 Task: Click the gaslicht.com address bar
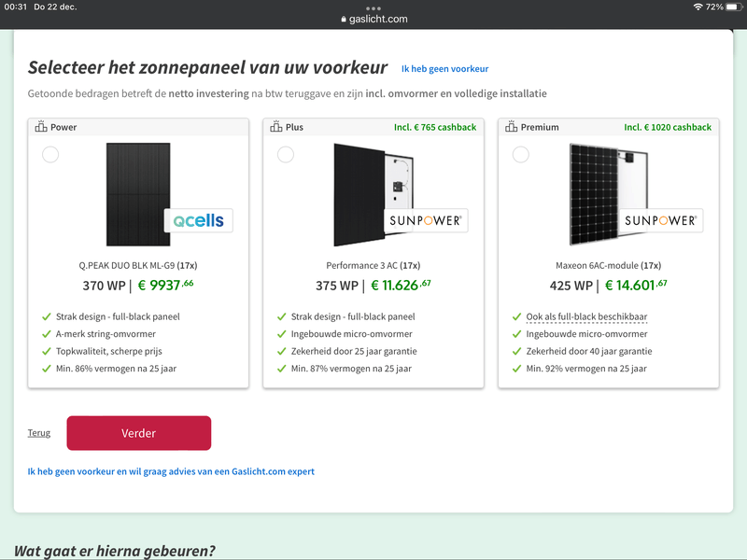point(373,17)
